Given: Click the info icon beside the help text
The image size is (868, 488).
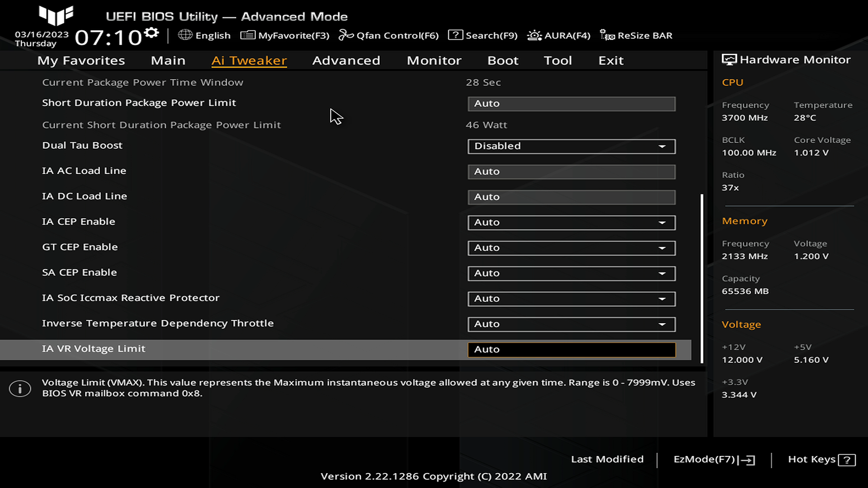Looking at the screenshot, I should (x=20, y=389).
